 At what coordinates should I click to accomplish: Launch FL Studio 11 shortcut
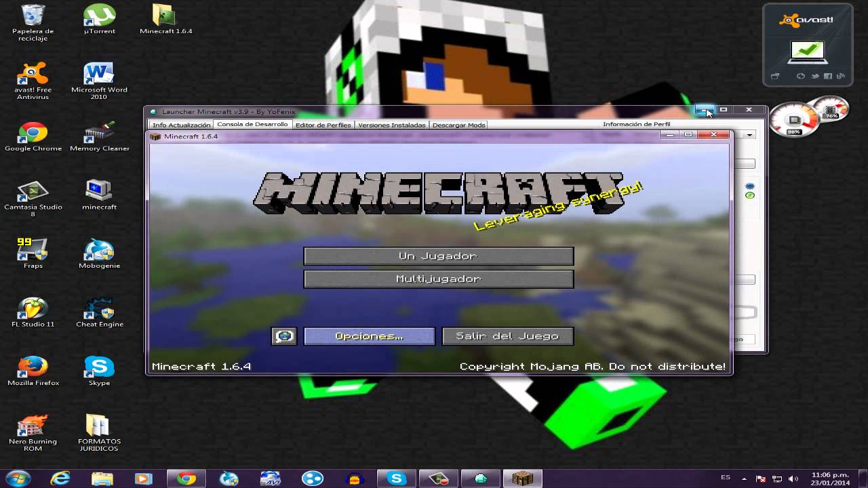pos(33,312)
